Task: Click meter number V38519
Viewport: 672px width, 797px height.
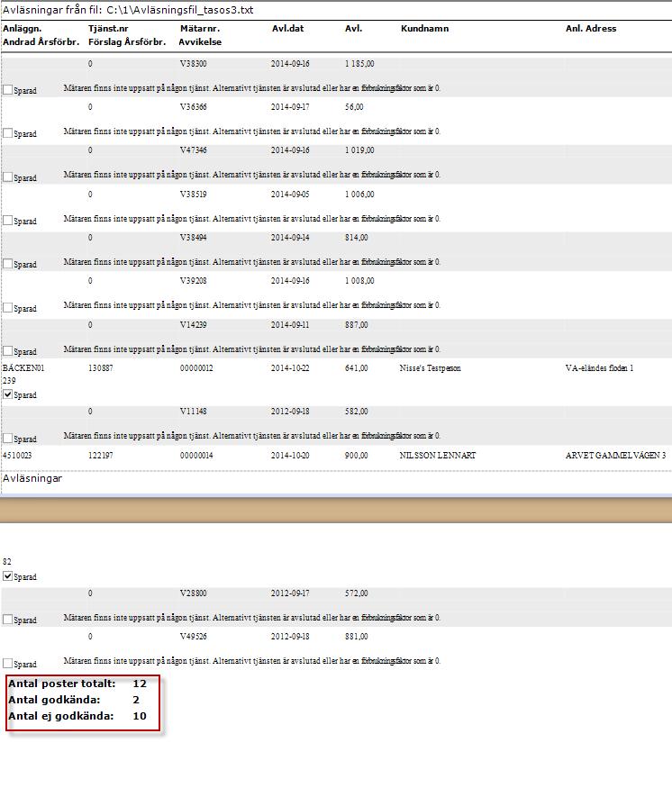Action: click(x=193, y=195)
